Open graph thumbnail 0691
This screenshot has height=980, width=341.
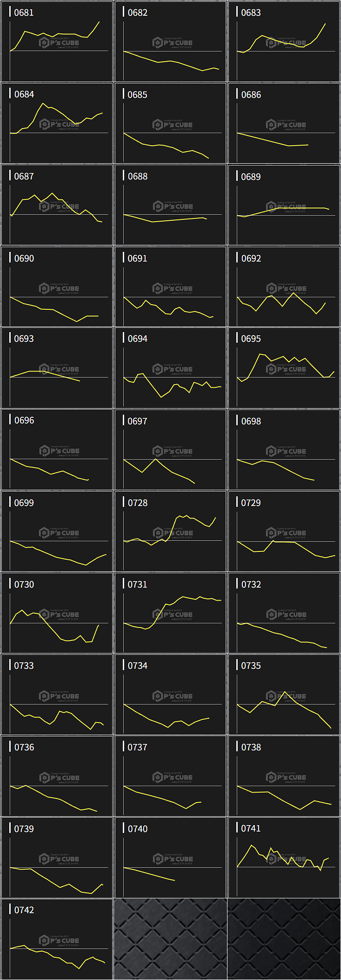(x=170, y=287)
